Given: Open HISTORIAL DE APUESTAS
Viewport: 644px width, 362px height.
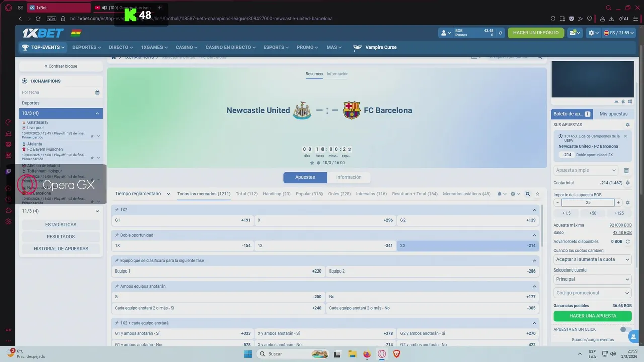Looking at the screenshot, I should click(x=61, y=249).
